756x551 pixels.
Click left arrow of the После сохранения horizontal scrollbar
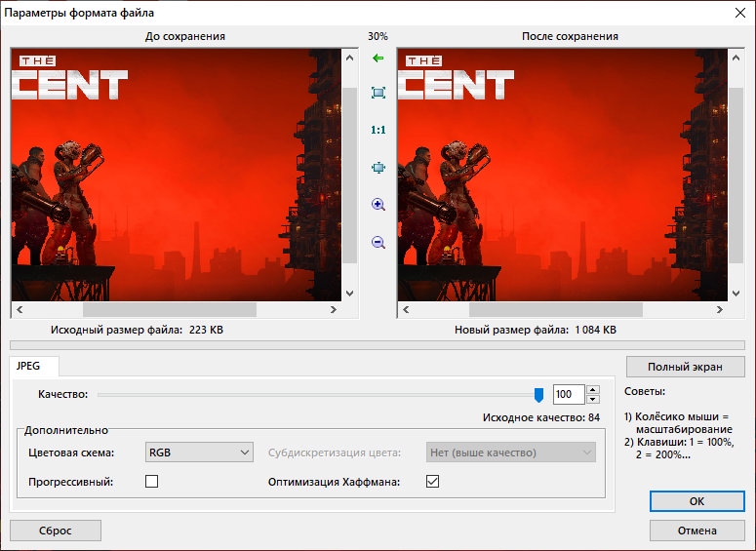click(x=406, y=309)
